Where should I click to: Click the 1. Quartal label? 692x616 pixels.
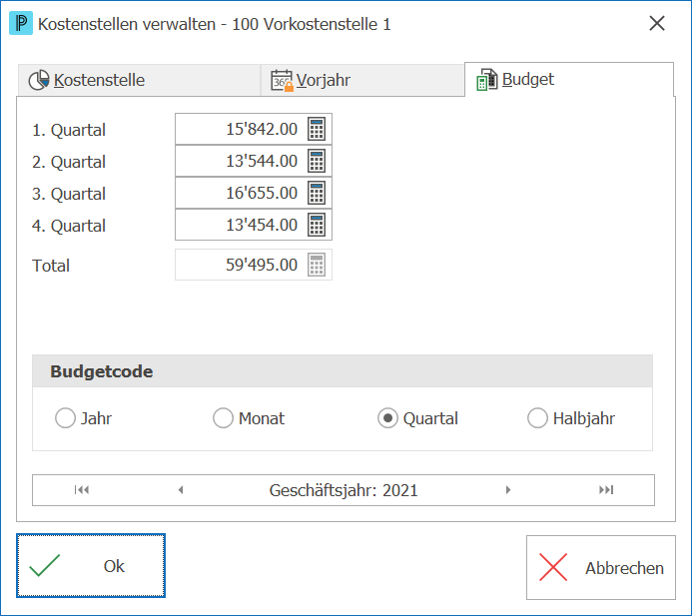tap(69, 130)
